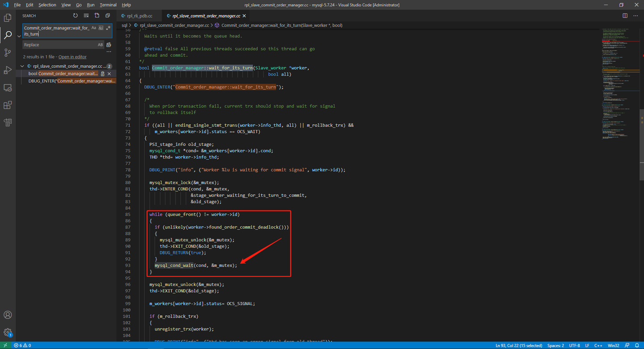
Task: Split the editor to the right
Action: click(x=625, y=16)
